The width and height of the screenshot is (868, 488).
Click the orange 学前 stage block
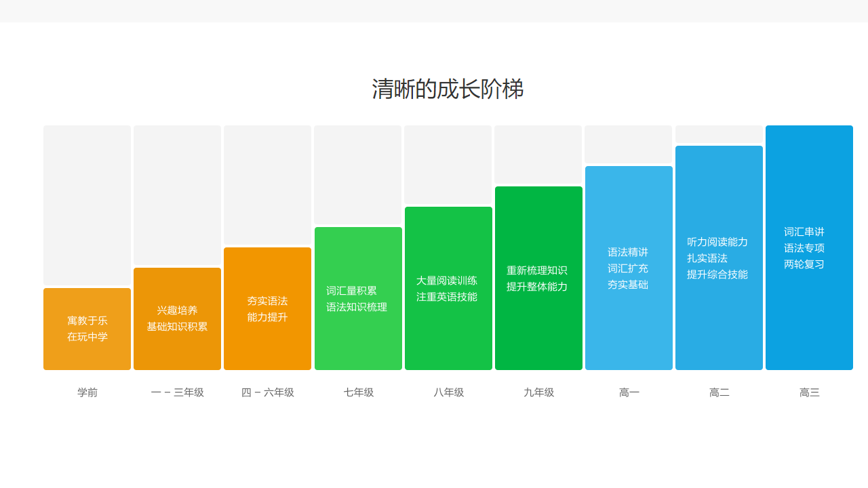pos(87,329)
